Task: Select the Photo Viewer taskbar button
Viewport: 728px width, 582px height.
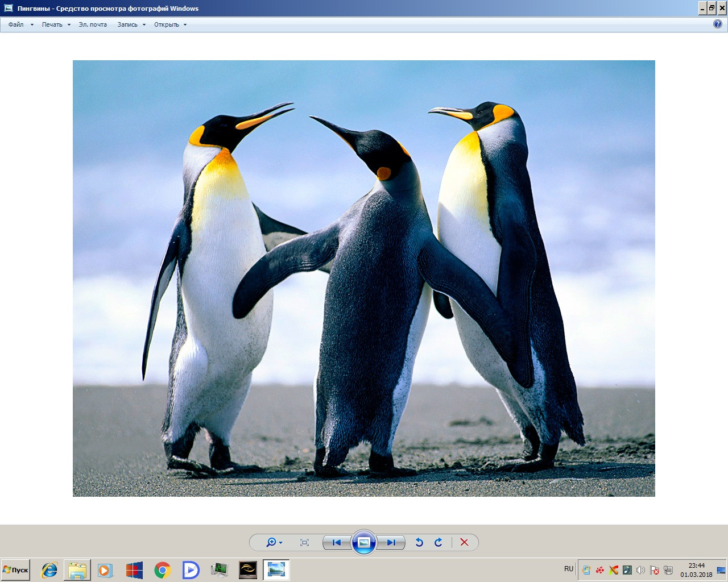Action: click(276, 570)
